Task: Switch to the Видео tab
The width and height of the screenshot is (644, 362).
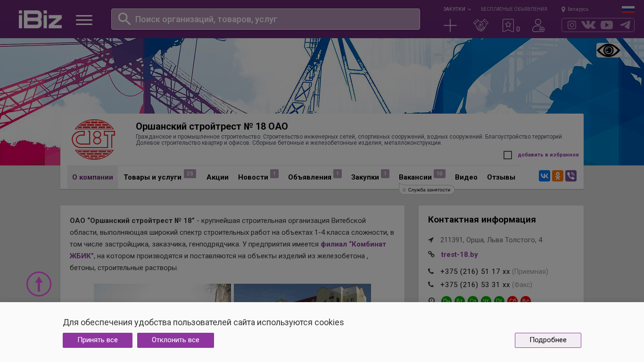Action: [466, 177]
